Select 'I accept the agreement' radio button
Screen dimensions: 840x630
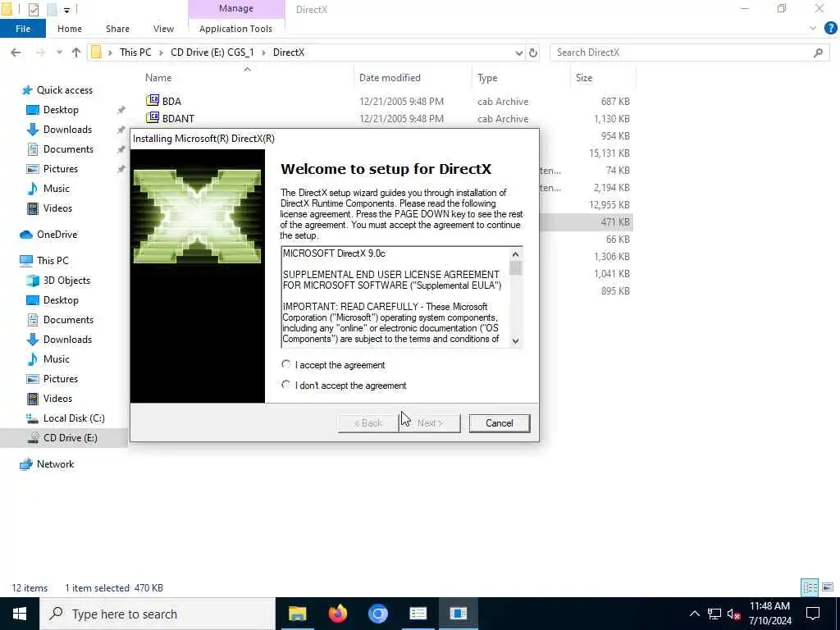286,364
